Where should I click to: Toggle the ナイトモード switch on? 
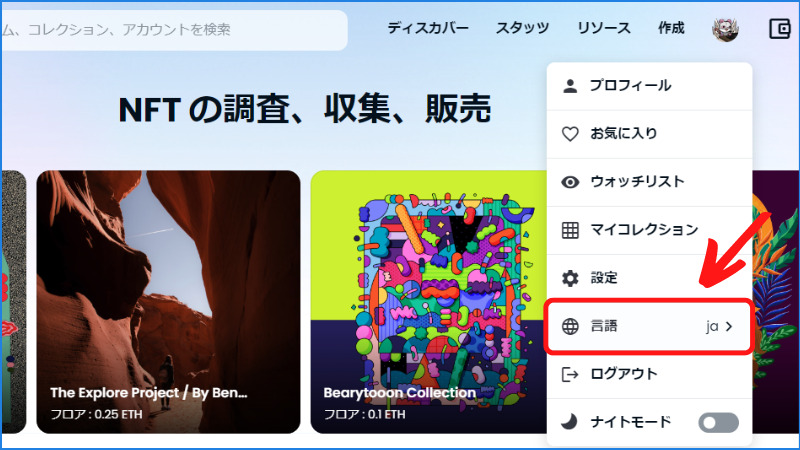(718, 422)
